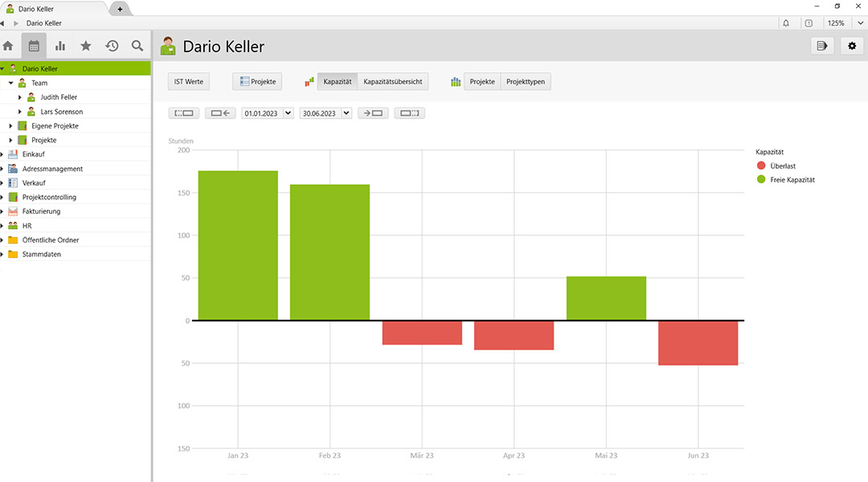Click the green Jan 23 capacity bar

point(238,245)
